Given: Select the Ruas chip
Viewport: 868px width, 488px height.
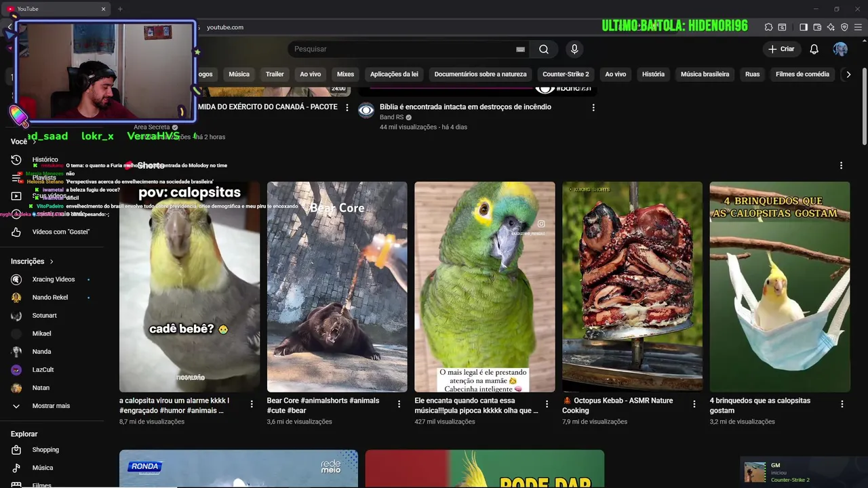Looking at the screenshot, I should click(752, 74).
